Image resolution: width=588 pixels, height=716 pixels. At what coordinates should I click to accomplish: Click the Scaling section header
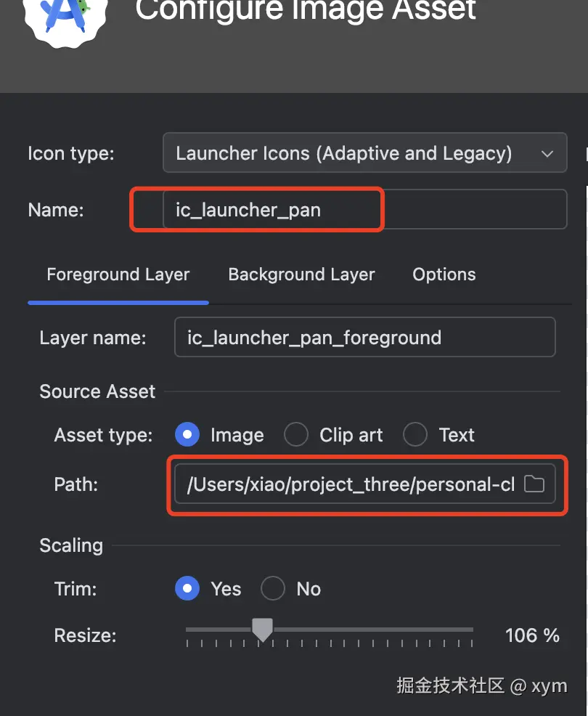click(70, 545)
